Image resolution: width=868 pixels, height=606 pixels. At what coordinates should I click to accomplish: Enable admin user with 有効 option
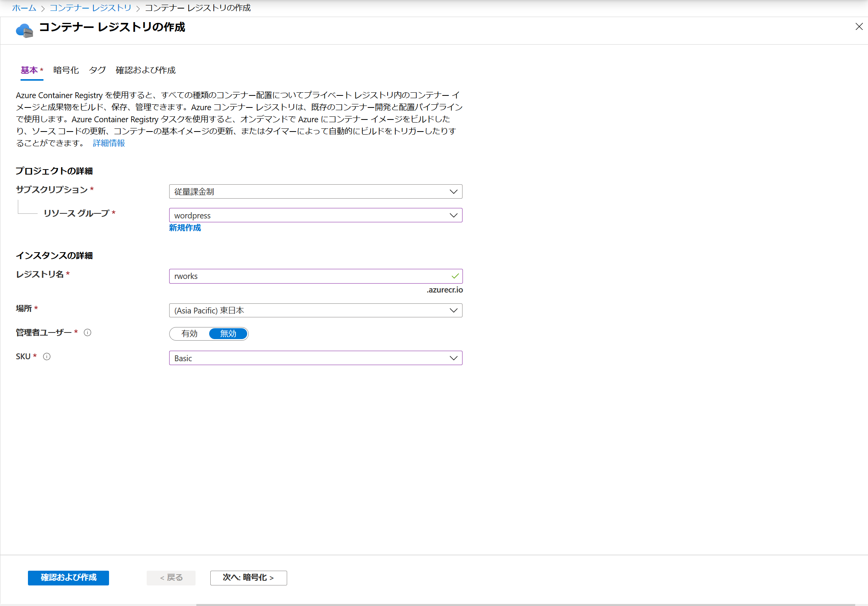tap(189, 334)
